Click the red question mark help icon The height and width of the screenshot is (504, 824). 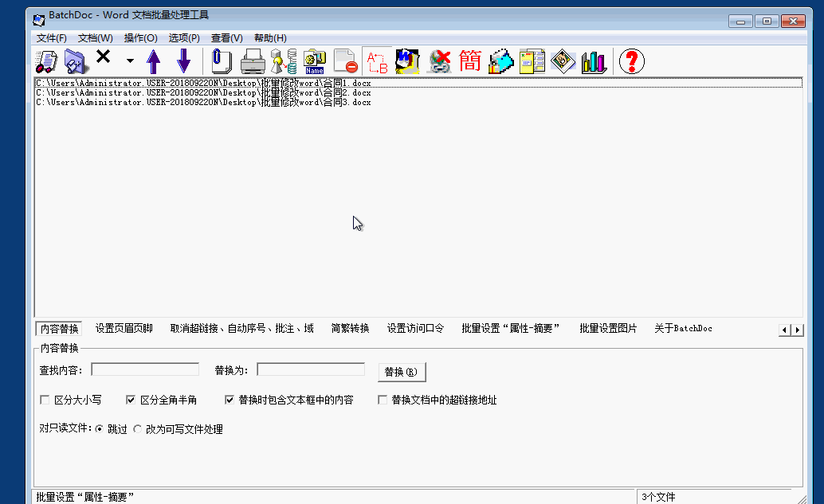(x=632, y=61)
